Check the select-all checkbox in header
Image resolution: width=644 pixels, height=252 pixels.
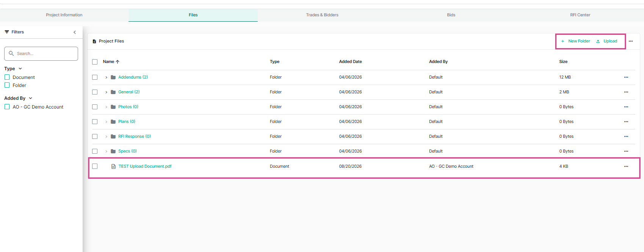click(x=95, y=62)
